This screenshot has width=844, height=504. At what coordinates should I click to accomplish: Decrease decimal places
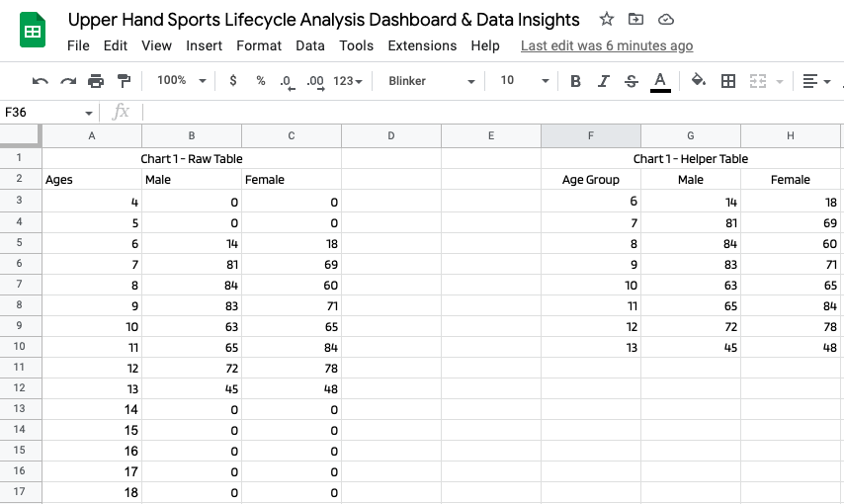coord(288,82)
